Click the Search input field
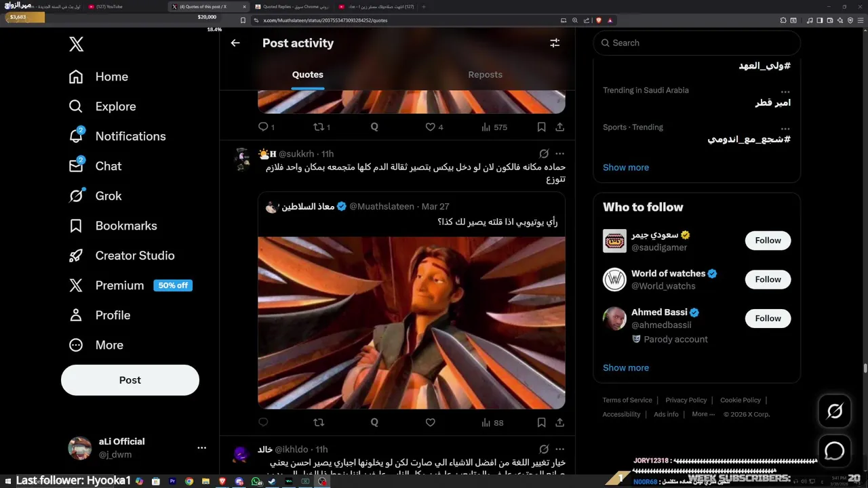Image resolution: width=868 pixels, height=488 pixels. tap(697, 43)
